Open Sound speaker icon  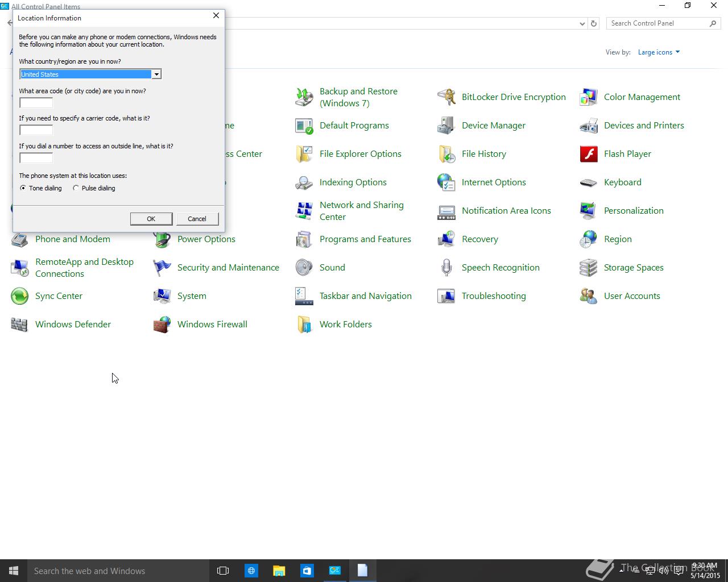[x=304, y=268]
